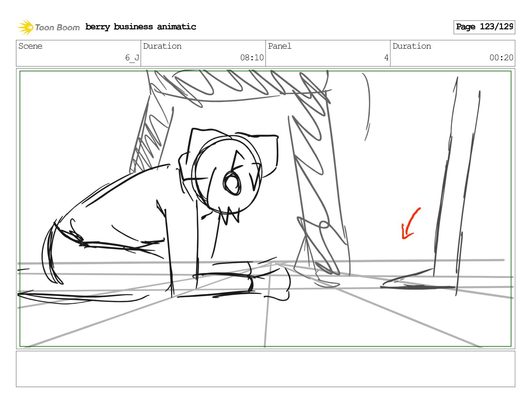Viewport: 532px width, 411px height.
Task: Click the panel duration value '00:20'
Action: (x=501, y=58)
